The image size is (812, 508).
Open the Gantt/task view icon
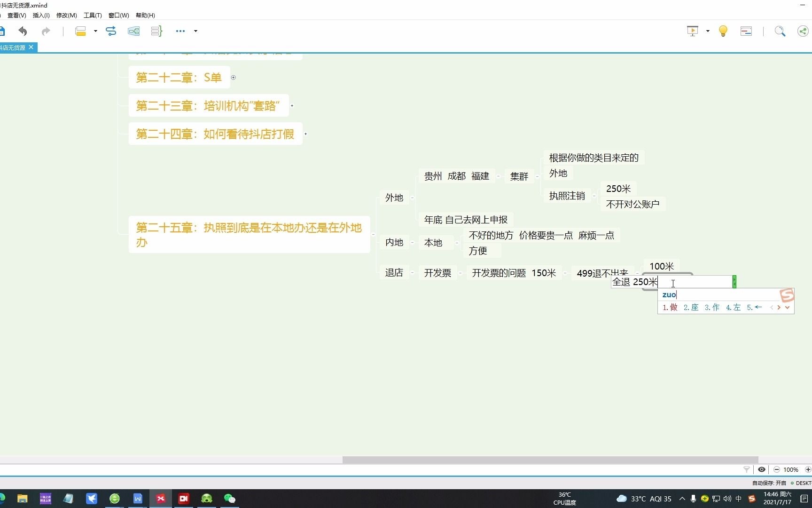pyautogui.click(x=746, y=31)
